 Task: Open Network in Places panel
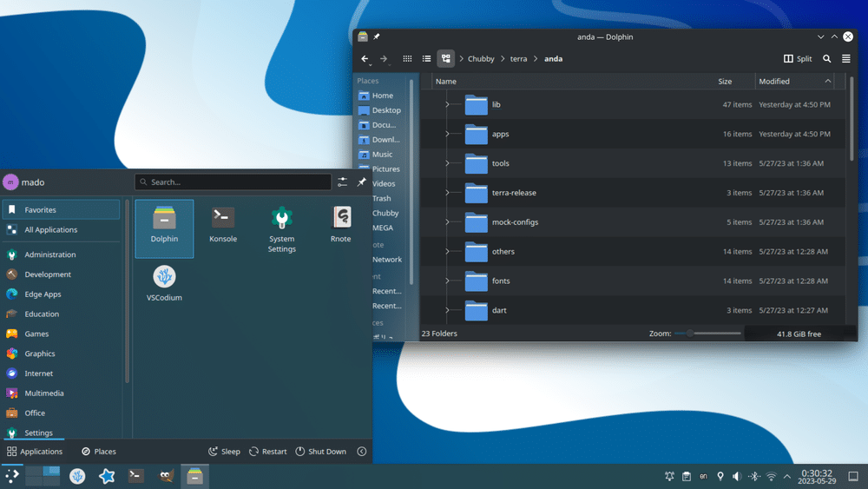pos(387,259)
